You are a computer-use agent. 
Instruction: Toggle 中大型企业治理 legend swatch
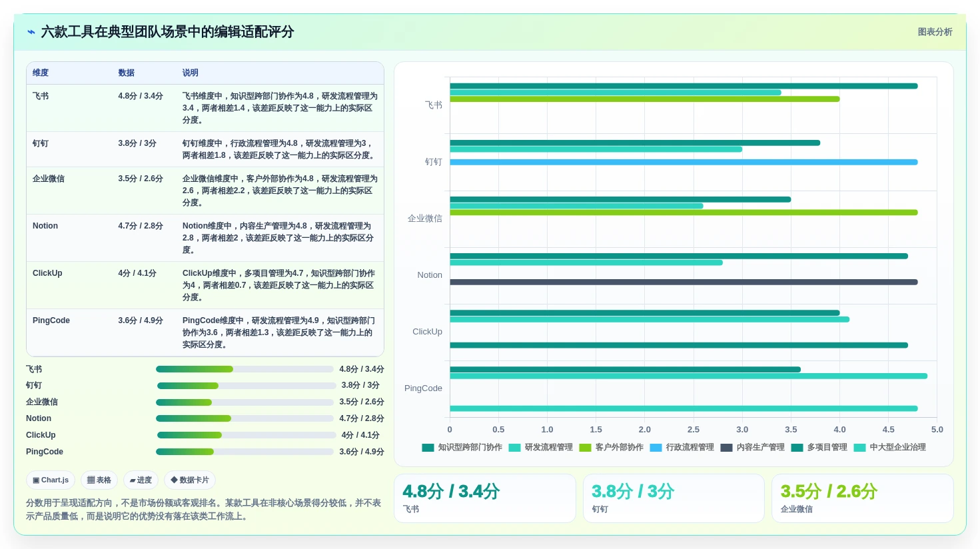click(859, 448)
